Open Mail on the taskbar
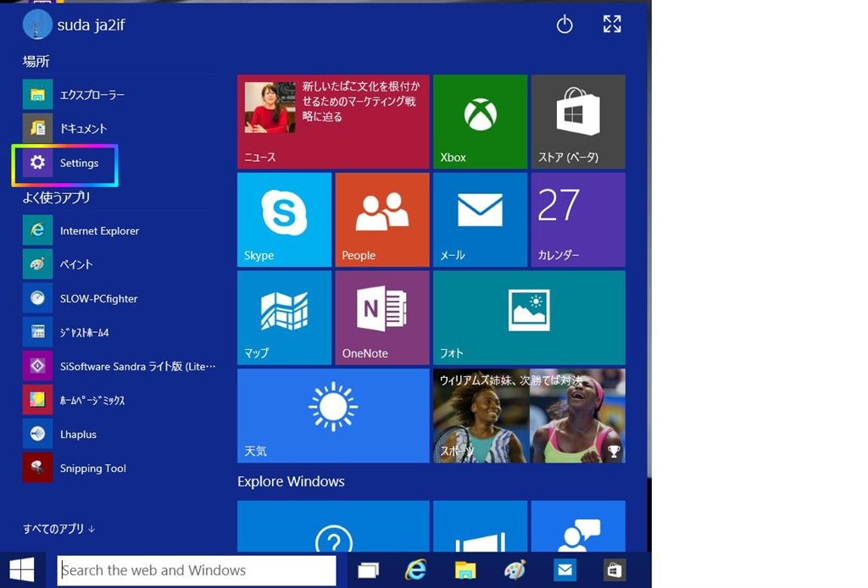This screenshot has width=868, height=588. (565, 569)
